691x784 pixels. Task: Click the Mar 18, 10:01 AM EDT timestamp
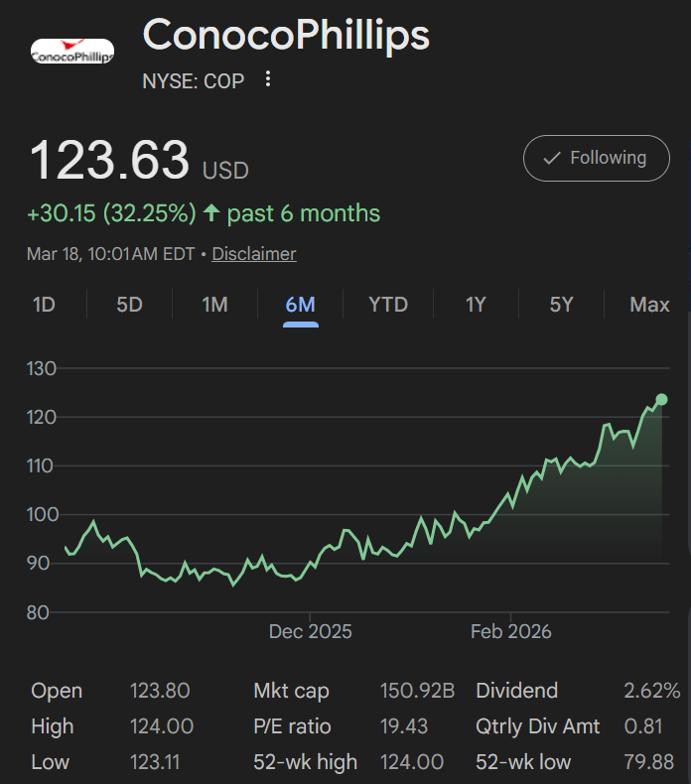(110, 254)
